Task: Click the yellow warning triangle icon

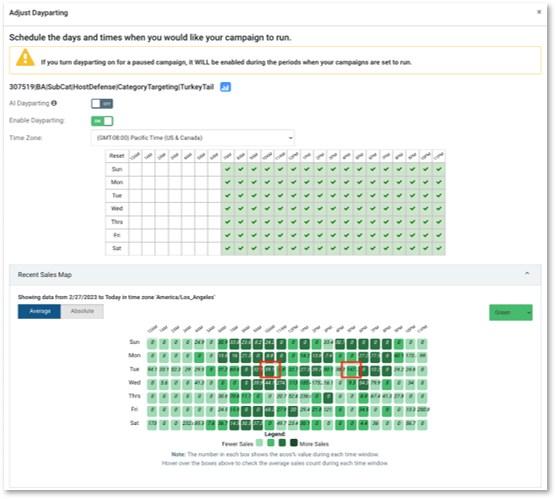Action: pos(25,58)
